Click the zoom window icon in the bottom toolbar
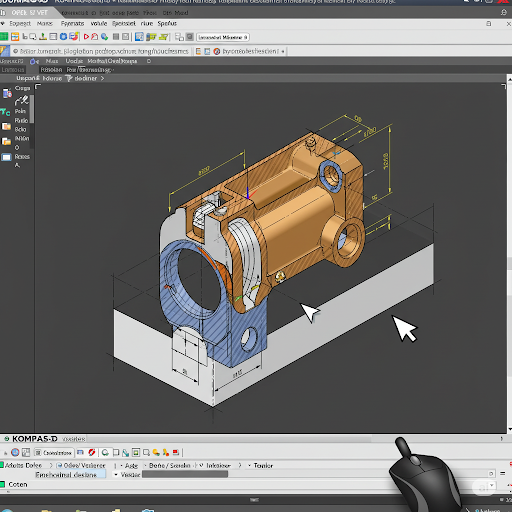 tap(146, 452)
